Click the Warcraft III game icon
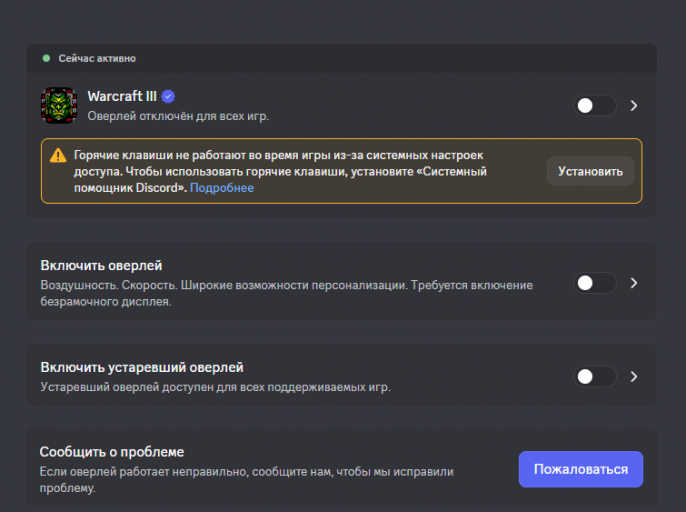 click(x=59, y=105)
